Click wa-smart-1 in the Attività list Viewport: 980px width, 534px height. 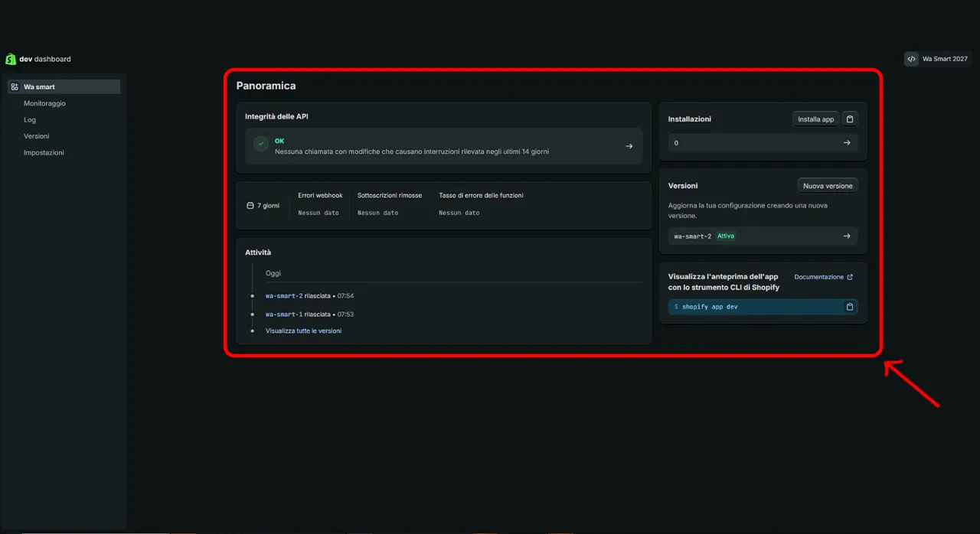click(284, 314)
